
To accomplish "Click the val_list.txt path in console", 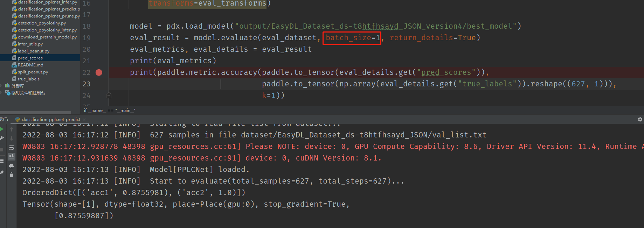I will tap(364, 135).
